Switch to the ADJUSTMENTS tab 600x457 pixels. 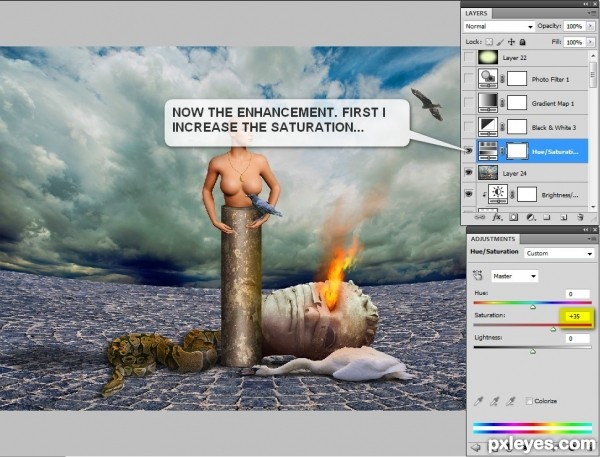tap(493, 239)
